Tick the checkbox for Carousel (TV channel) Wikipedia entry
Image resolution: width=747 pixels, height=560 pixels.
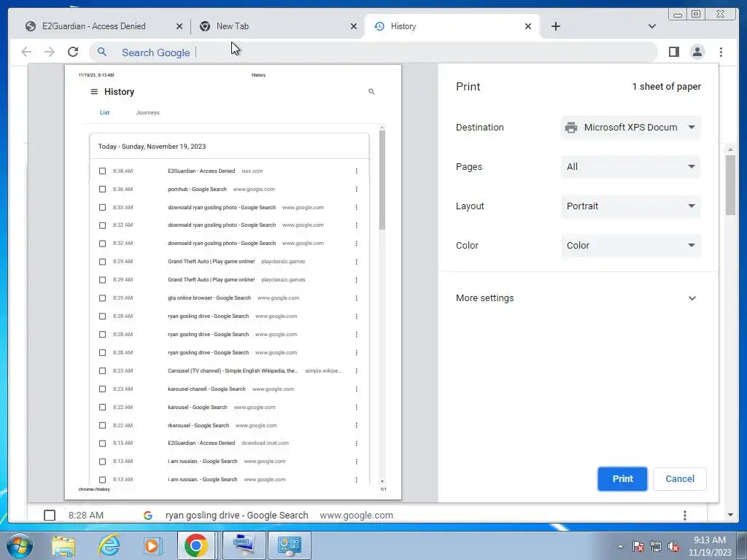pyautogui.click(x=102, y=371)
